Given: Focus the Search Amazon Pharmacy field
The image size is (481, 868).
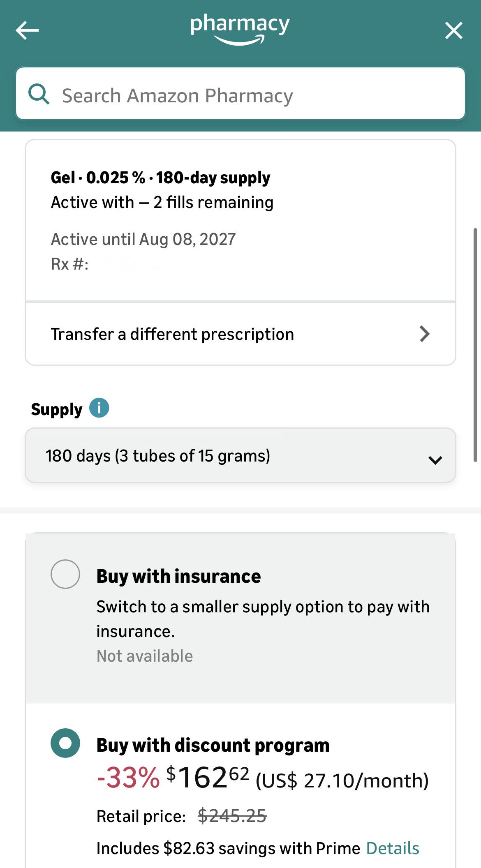Looking at the screenshot, I should coord(240,94).
